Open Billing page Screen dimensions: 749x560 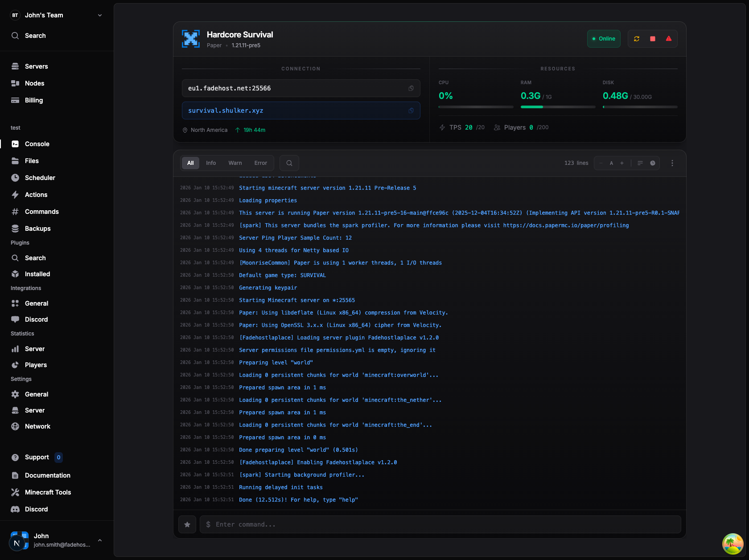(x=57, y=100)
